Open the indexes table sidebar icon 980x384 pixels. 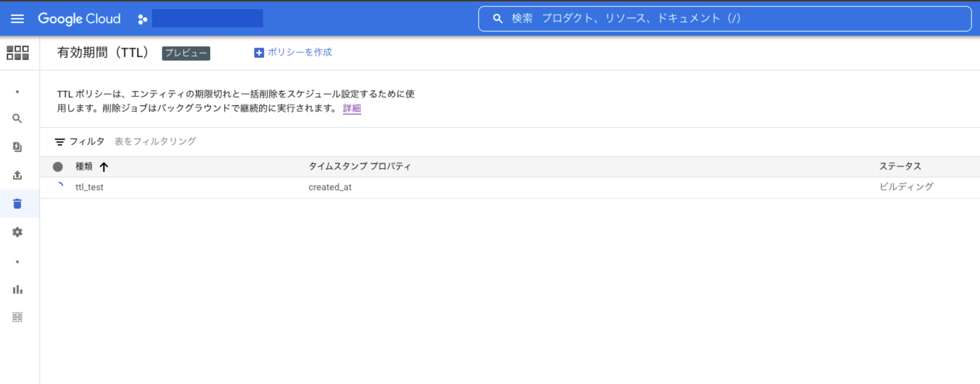[17, 317]
